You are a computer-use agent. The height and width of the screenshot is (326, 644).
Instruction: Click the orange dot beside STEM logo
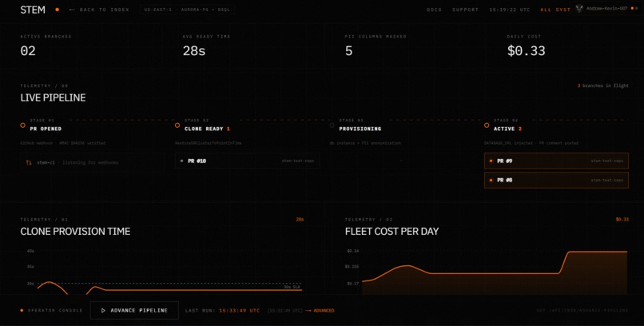pos(57,10)
